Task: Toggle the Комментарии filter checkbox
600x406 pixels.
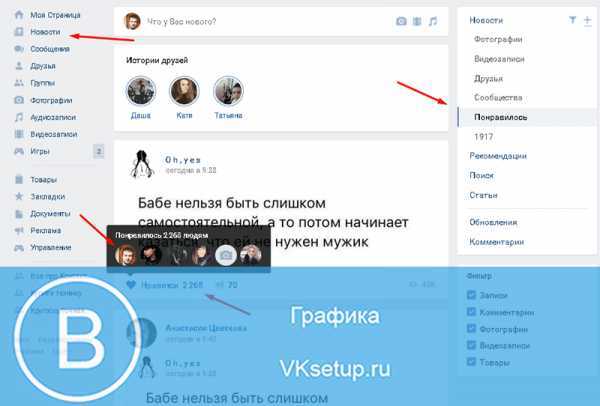Action: tap(471, 312)
